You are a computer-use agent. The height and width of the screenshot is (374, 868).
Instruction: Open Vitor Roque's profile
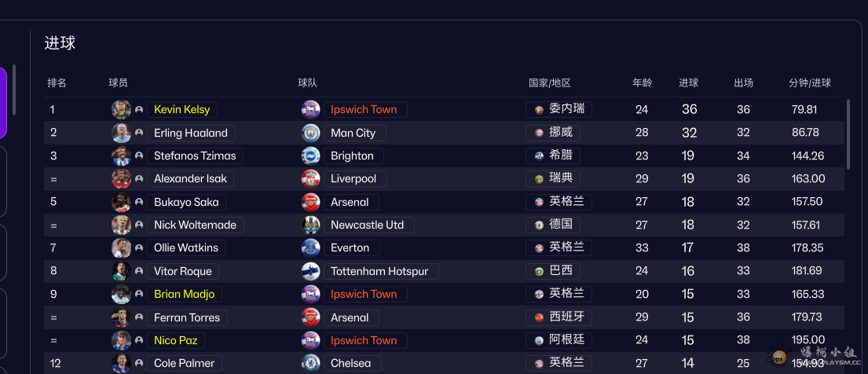[x=183, y=271]
